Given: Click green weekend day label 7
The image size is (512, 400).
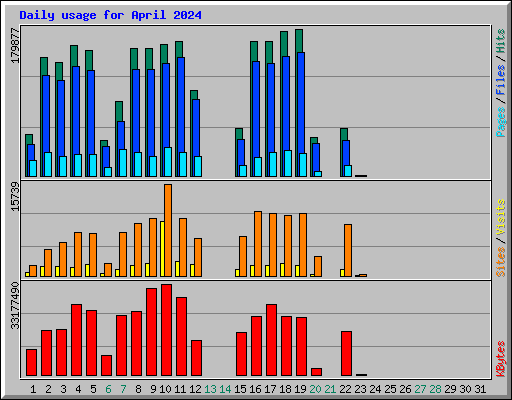Looking at the screenshot, I should tap(123, 389).
